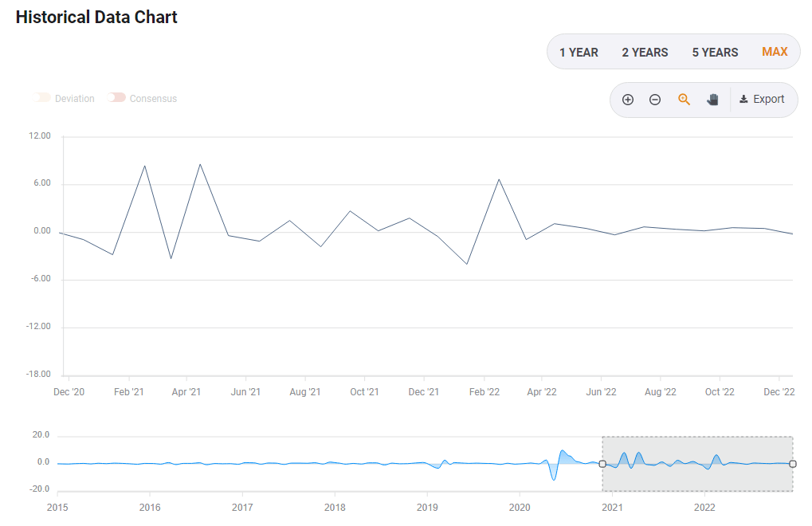Select the orange selection zoom magnifier
The width and height of the screenshot is (812, 526).
(684, 100)
